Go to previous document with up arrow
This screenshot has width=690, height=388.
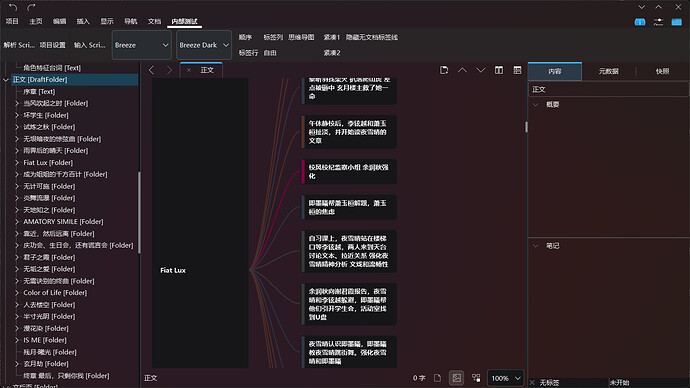pos(462,70)
